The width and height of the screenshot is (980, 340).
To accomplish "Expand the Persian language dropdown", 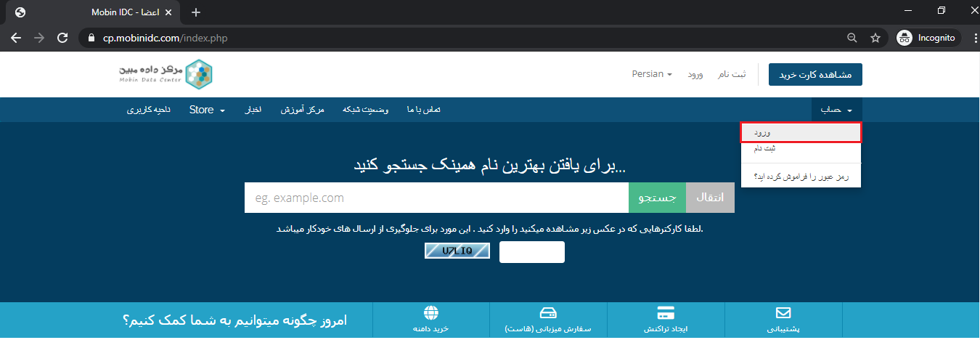I will (651, 74).
